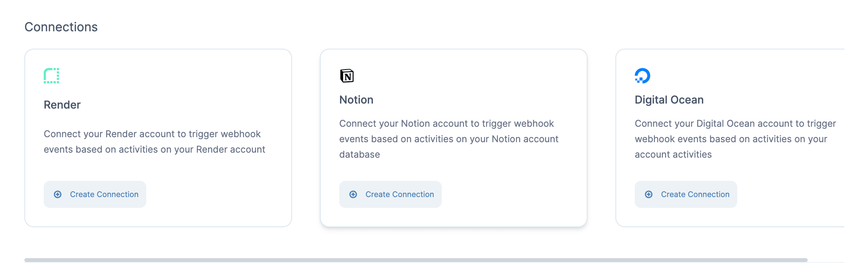Click the plus icon in Notion's Create Connection button
The width and height of the screenshot is (868, 279).
point(353,194)
